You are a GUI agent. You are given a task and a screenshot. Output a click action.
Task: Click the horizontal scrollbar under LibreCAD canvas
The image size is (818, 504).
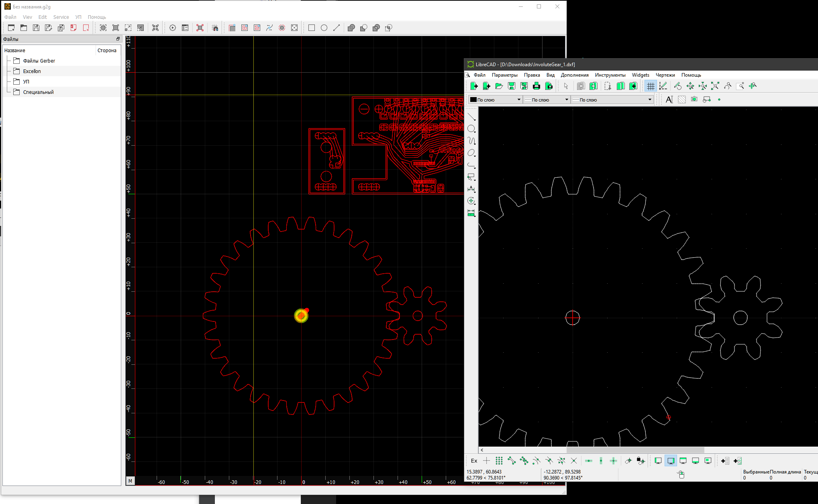click(634, 450)
